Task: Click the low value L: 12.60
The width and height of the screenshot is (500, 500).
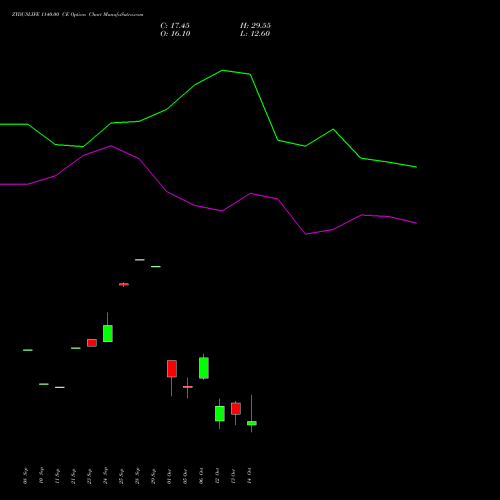Action: [255, 34]
